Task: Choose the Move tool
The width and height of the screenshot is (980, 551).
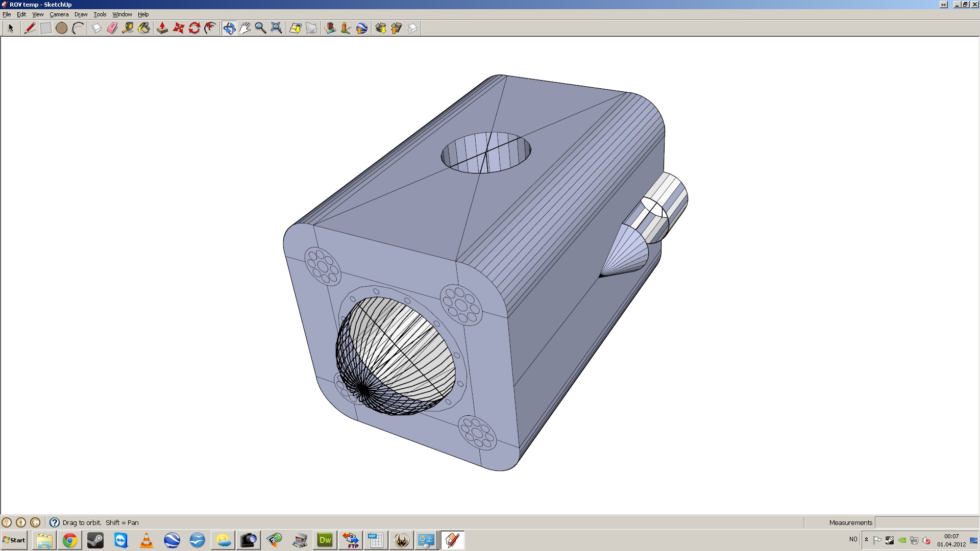Action: point(178,28)
